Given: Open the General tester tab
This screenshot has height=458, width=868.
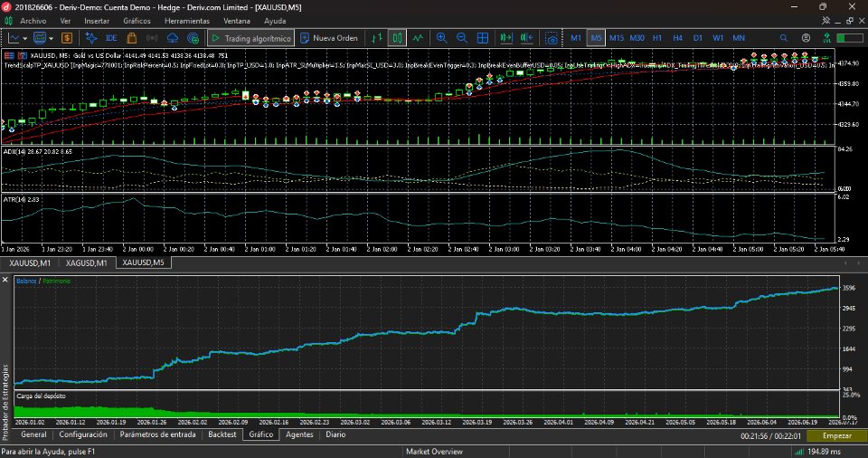Looking at the screenshot, I should pyautogui.click(x=33, y=434).
